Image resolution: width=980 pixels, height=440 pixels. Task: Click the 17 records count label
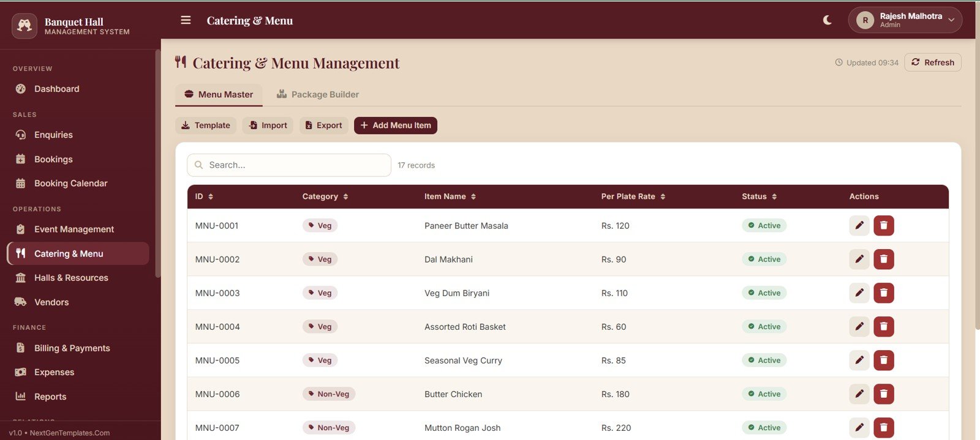tap(416, 165)
